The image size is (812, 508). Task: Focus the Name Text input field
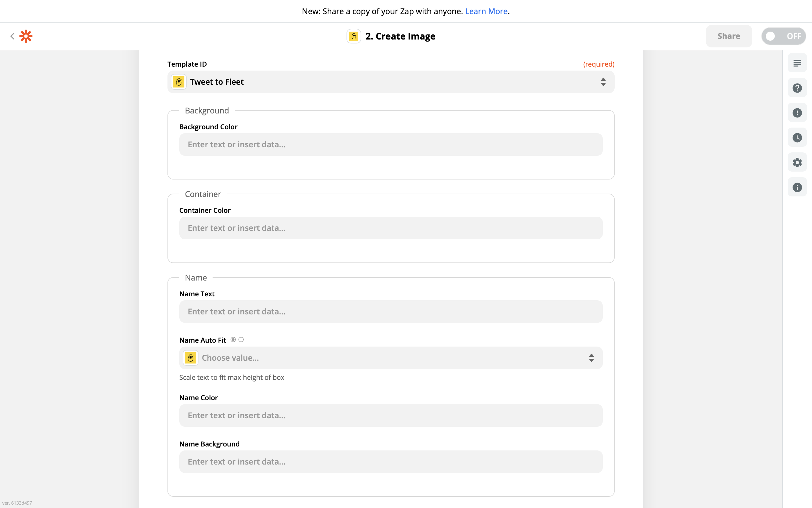(391, 312)
